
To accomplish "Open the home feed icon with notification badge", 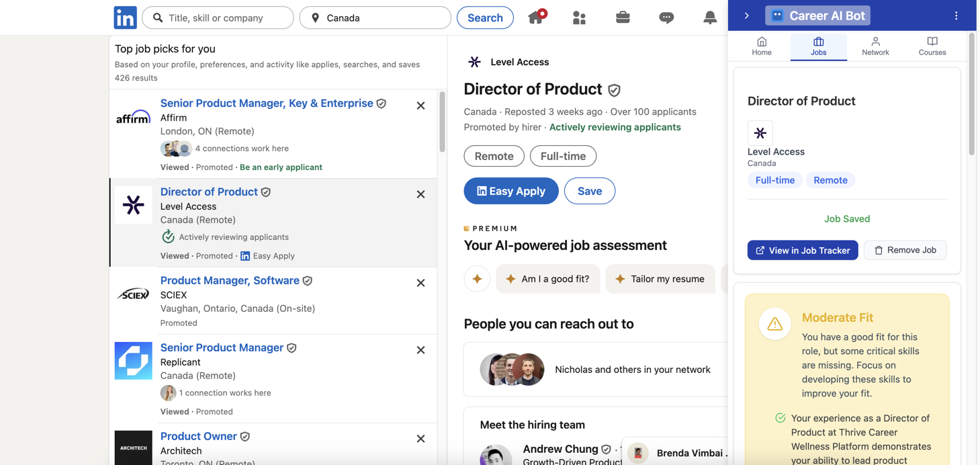I will pos(537,17).
